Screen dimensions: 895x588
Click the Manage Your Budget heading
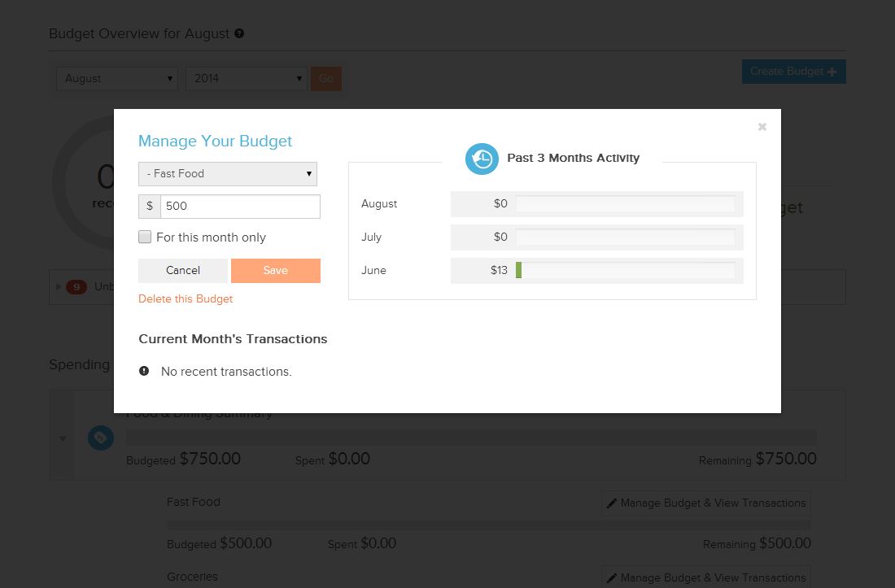[x=215, y=141]
